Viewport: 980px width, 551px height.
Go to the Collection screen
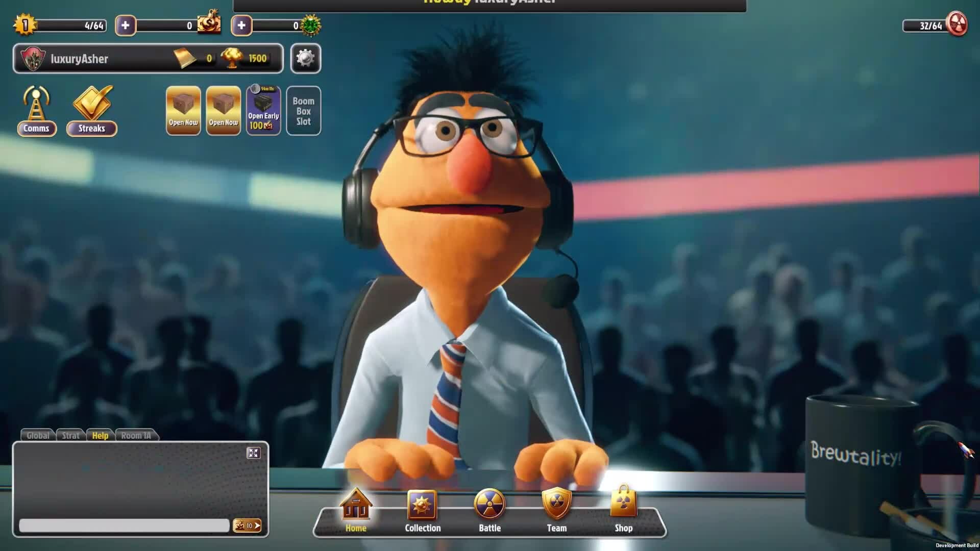tap(422, 511)
